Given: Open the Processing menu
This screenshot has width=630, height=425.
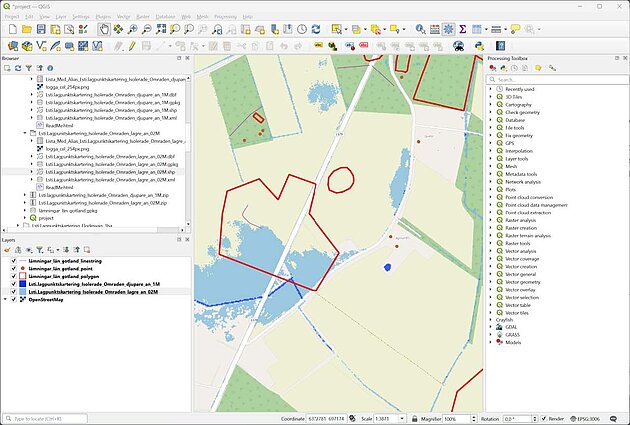Looking at the screenshot, I should (225, 16).
